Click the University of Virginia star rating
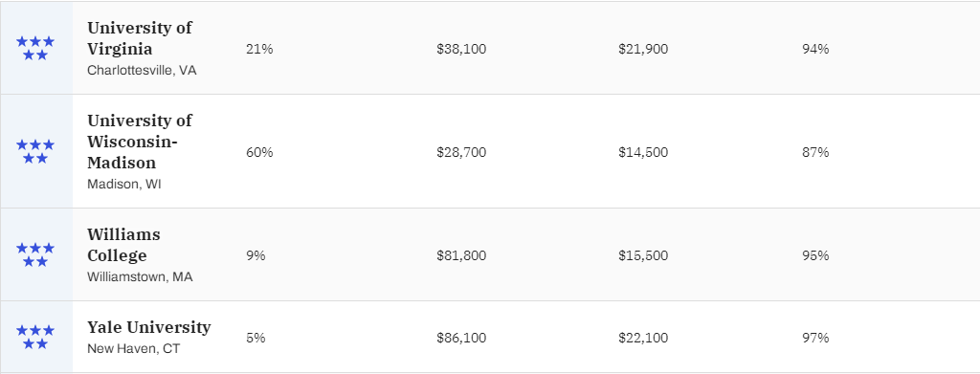 [35, 48]
